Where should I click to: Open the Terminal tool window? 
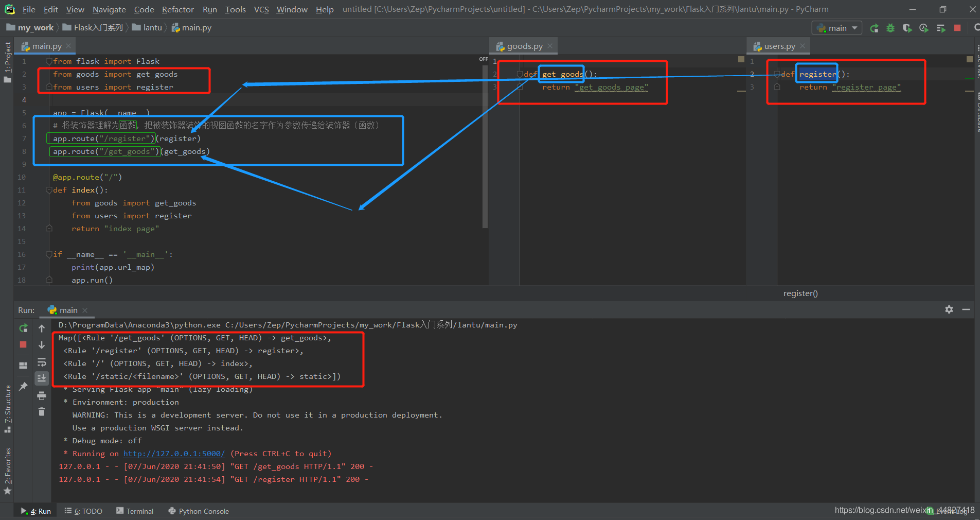(135, 511)
